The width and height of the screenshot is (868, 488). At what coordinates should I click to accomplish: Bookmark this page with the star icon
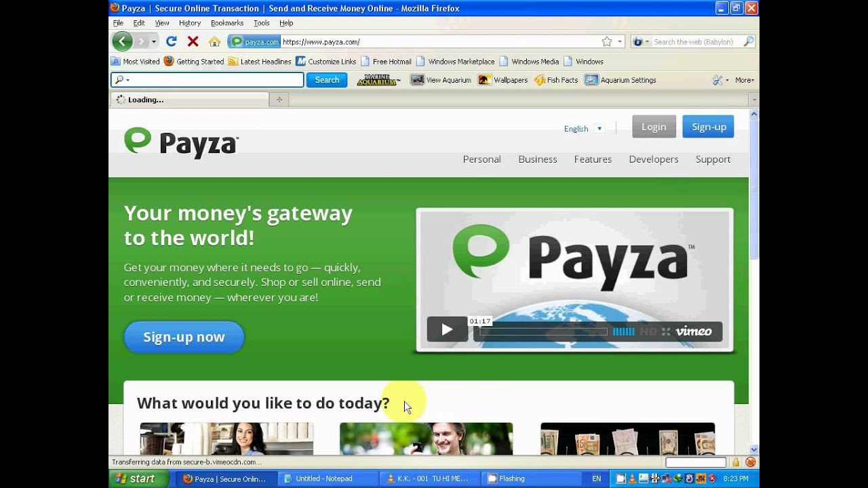point(607,41)
